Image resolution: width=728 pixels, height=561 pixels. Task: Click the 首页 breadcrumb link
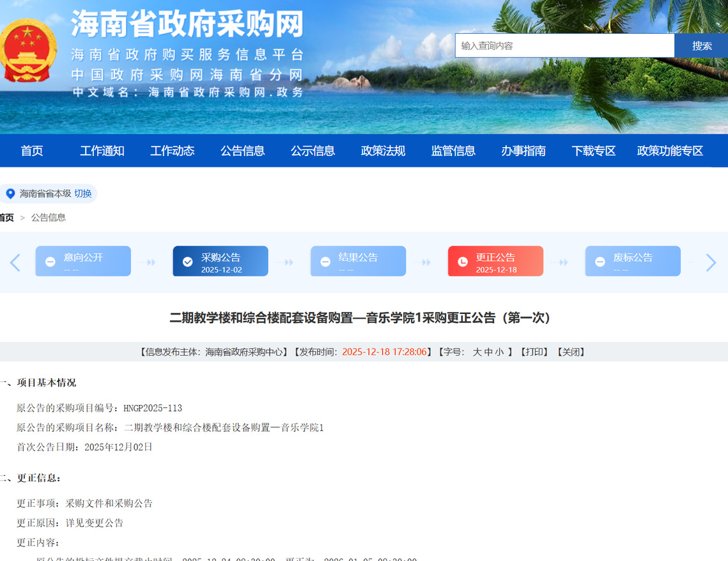point(6,217)
